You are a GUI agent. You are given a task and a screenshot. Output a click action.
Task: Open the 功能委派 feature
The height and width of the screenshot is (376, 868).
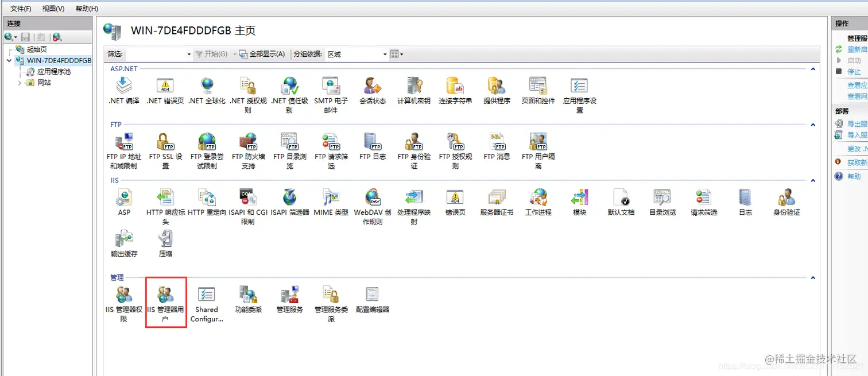[x=248, y=300]
